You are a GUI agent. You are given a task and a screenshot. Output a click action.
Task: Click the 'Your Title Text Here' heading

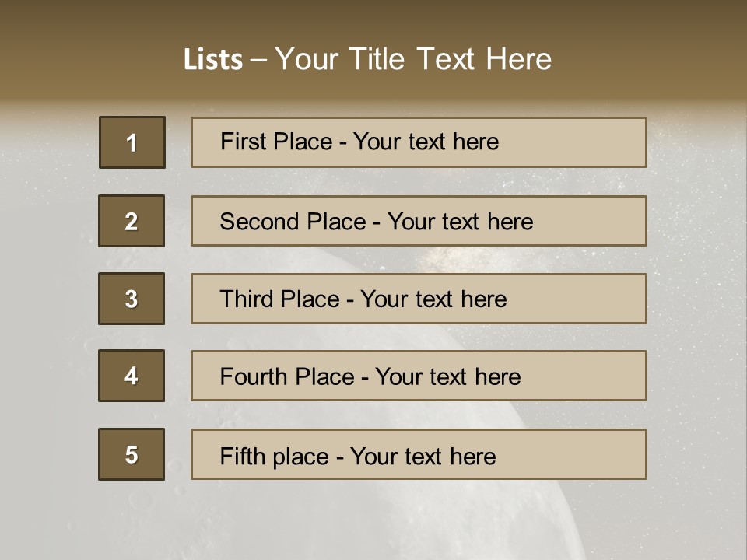(413, 59)
